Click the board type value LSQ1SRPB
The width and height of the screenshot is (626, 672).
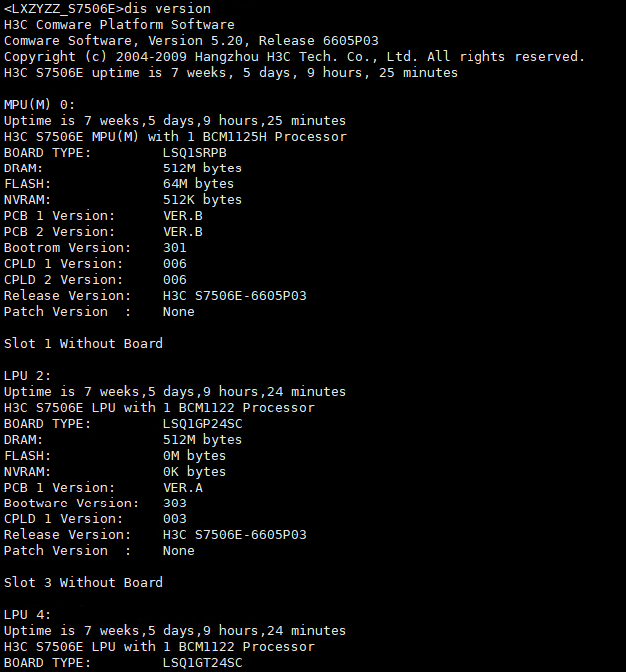coord(195,153)
